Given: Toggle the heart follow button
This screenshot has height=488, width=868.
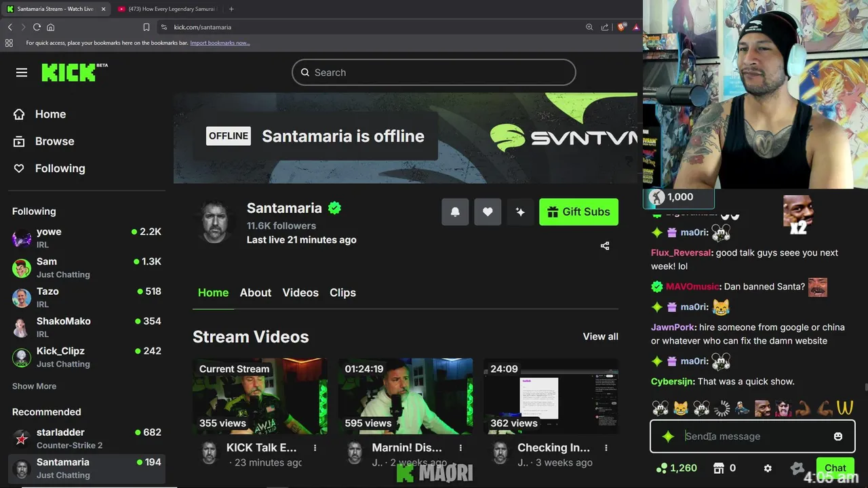Looking at the screenshot, I should click(x=488, y=211).
